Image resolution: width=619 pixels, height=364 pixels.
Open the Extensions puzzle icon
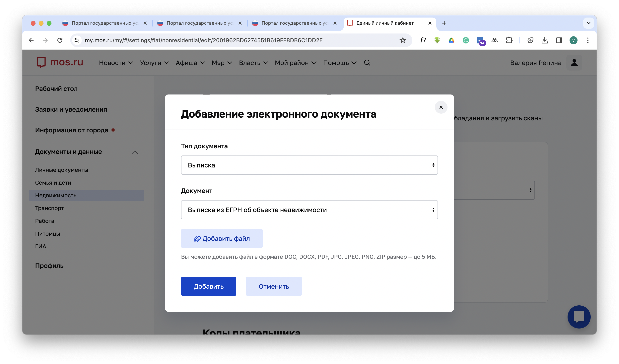[x=509, y=40]
